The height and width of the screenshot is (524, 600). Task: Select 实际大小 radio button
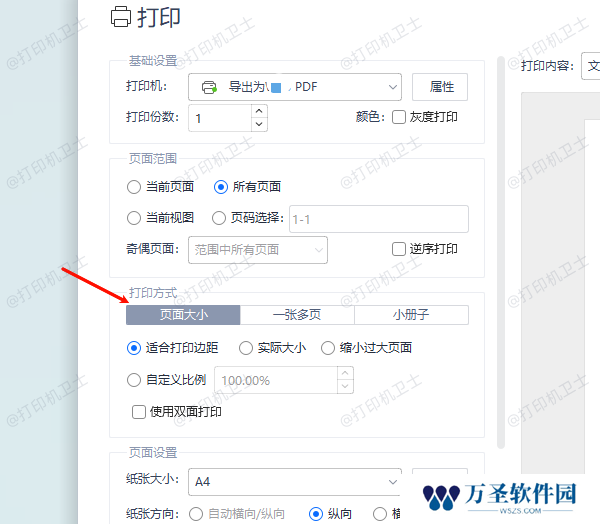point(246,348)
